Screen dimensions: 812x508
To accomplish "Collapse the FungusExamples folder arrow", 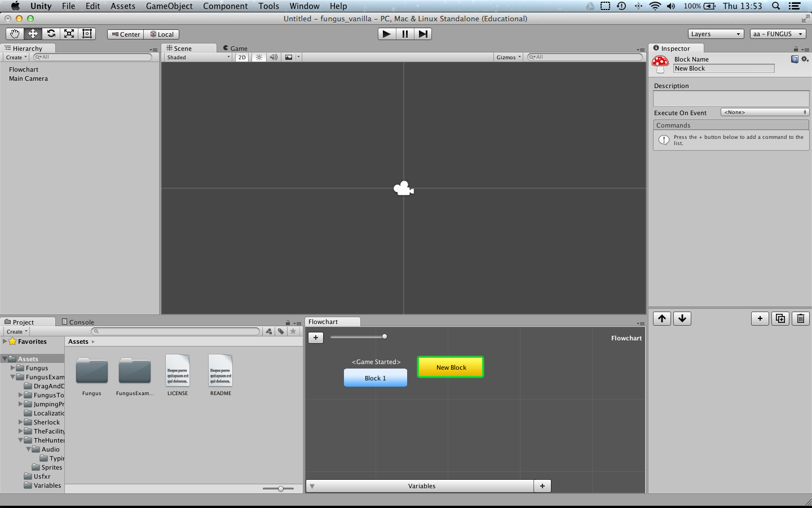I will [x=13, y=376].
